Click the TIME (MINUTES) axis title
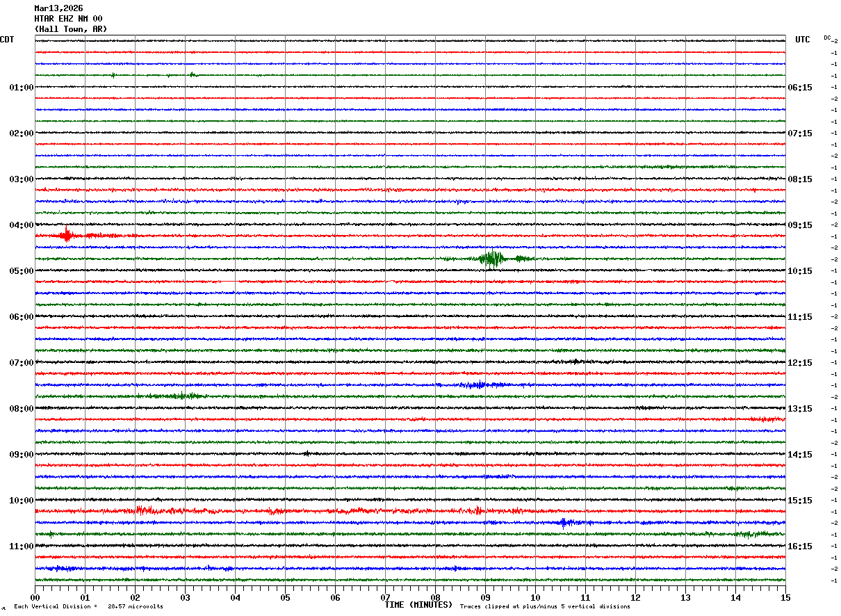Viewport: 841px width, 616px height. coord(418,605)
